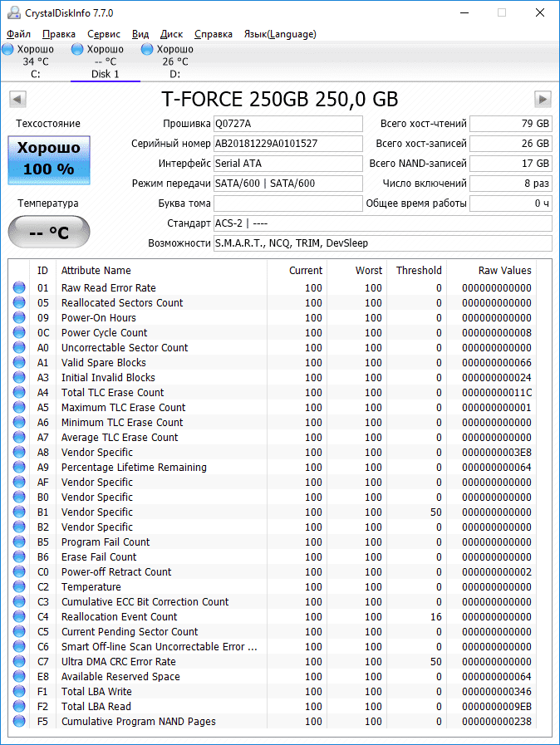Click status circle next to Raw Read Error Rate
The image size is (560, 745).
[x=19, y=288]
